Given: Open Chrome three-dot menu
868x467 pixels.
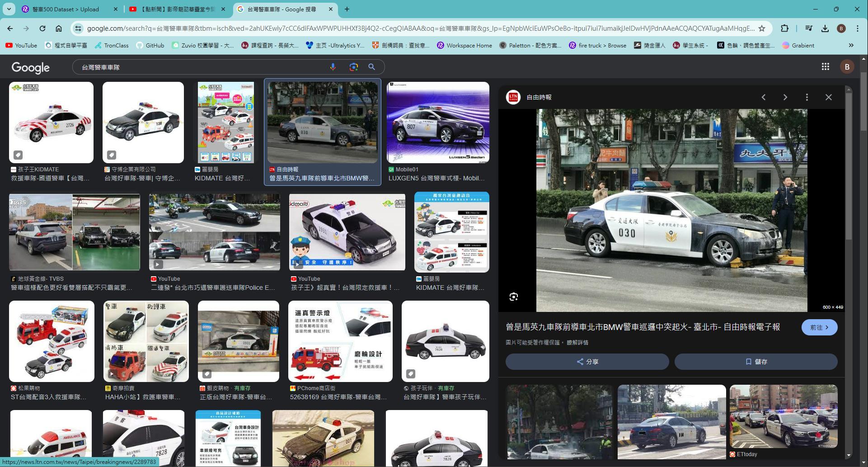Looking at the screenshot, I should tap(858, 28).
